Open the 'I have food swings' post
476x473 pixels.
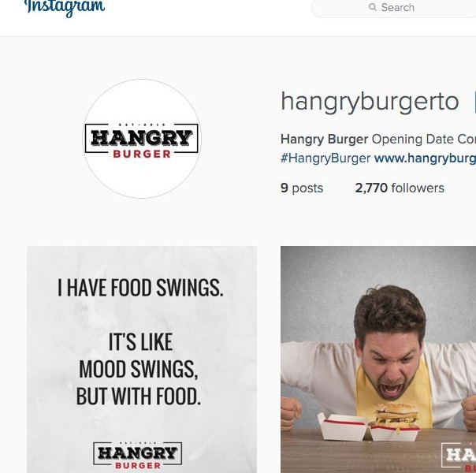(x=142, y=359)
